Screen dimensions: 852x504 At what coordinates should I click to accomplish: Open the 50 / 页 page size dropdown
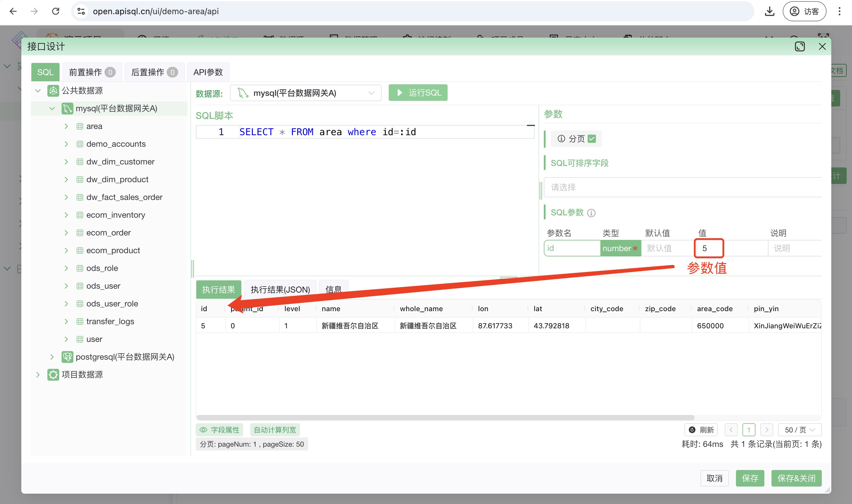(x=799, y=430)
